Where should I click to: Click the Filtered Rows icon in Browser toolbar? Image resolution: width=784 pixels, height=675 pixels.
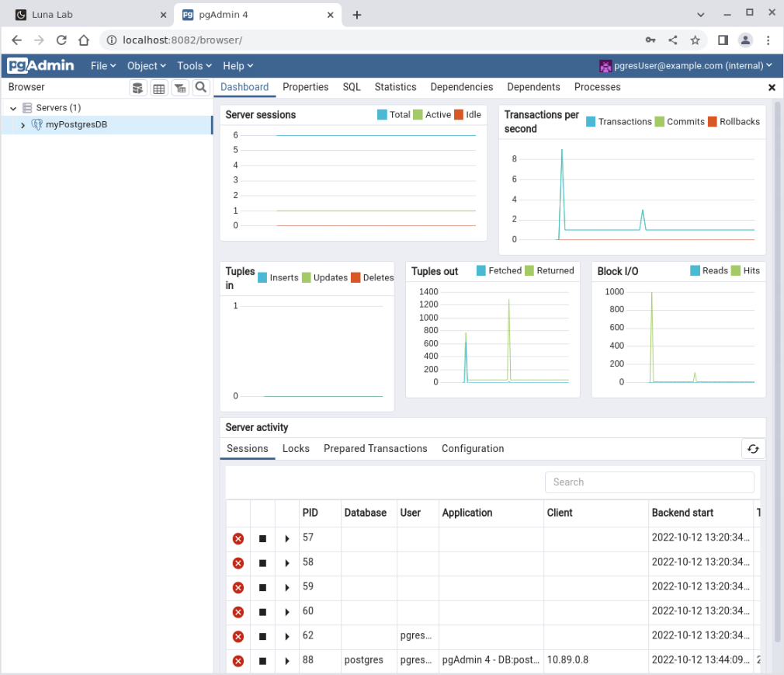180,88
